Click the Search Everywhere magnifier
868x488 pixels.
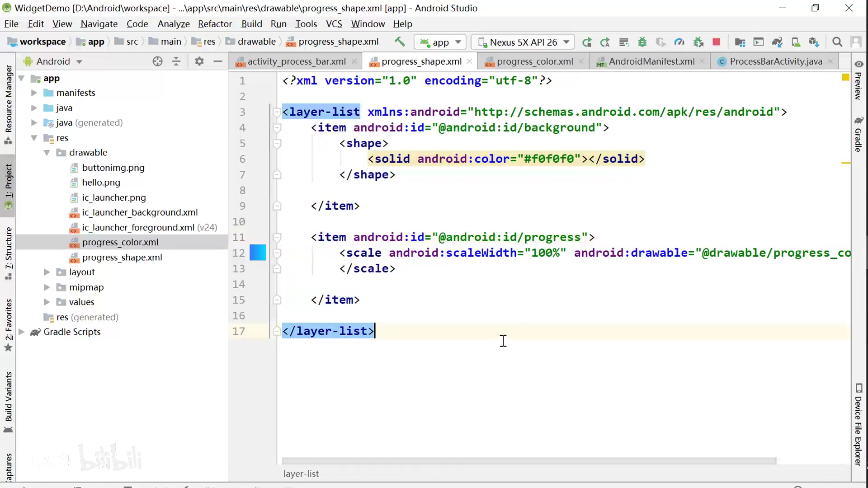(x=837, y=42)
